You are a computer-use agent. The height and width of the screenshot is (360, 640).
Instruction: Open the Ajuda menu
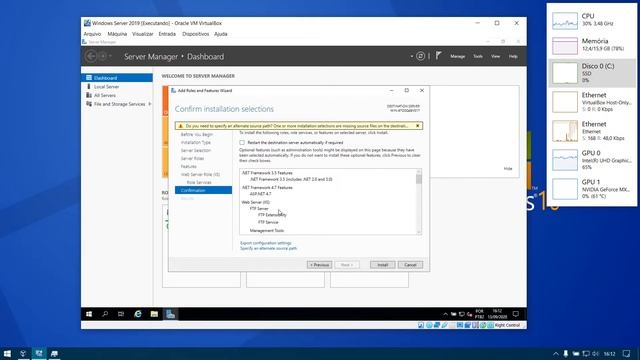(221, 34)
